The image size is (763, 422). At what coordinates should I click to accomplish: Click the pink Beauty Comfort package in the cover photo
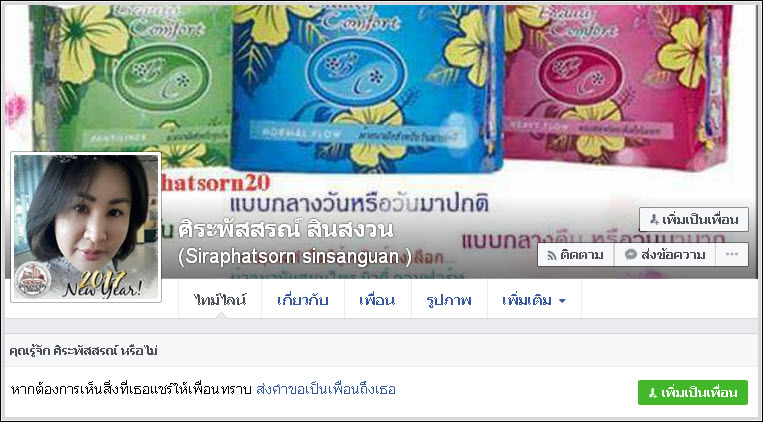tap(616, 85)
